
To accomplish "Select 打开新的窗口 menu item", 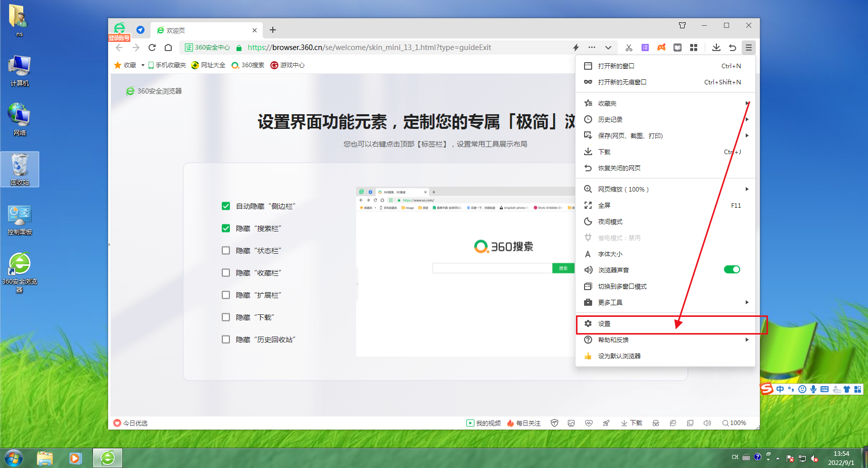I will [665, 66].
